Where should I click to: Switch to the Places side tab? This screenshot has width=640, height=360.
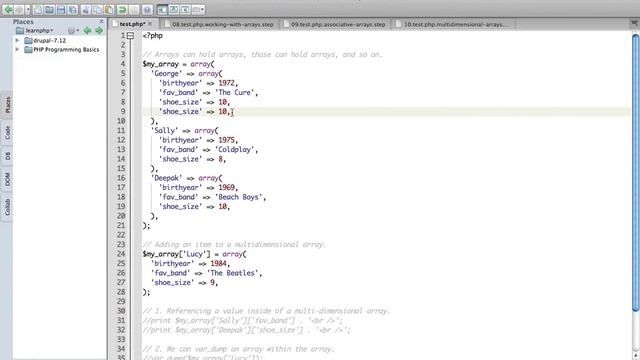click(7, 105)
